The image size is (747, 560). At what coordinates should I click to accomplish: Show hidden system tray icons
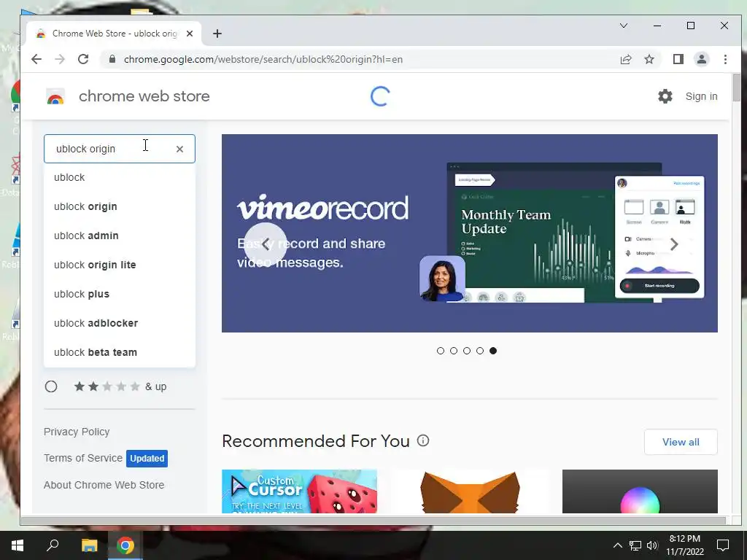617,545
